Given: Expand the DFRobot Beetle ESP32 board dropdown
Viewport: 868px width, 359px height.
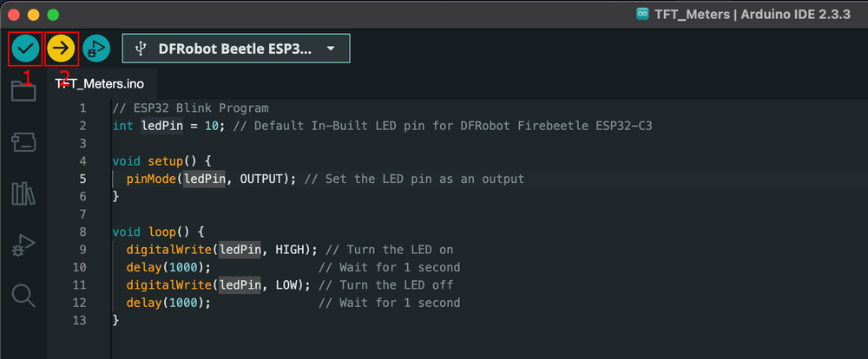Looking at the screenshot, I should pyautogui.click(x=236, y=49).
